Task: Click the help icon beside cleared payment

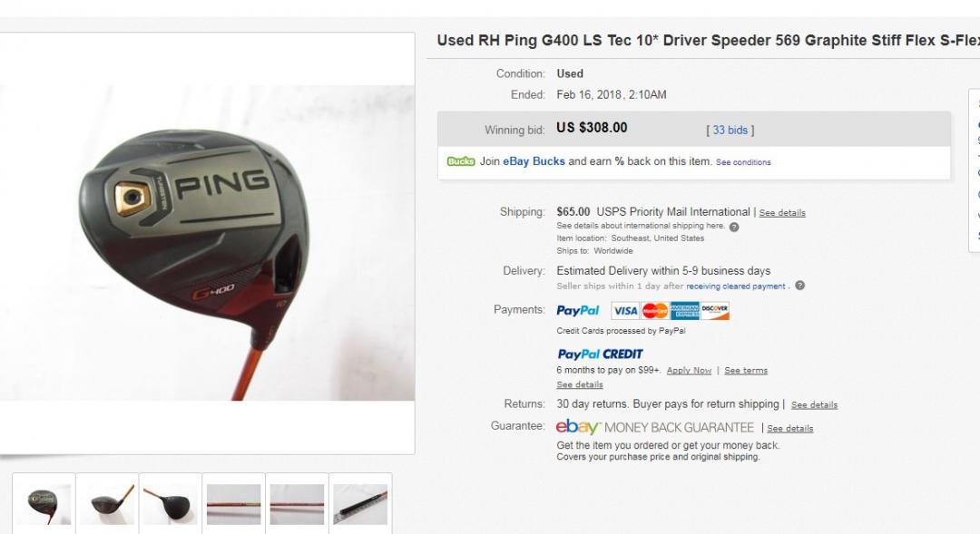Action: click(800, 286)
